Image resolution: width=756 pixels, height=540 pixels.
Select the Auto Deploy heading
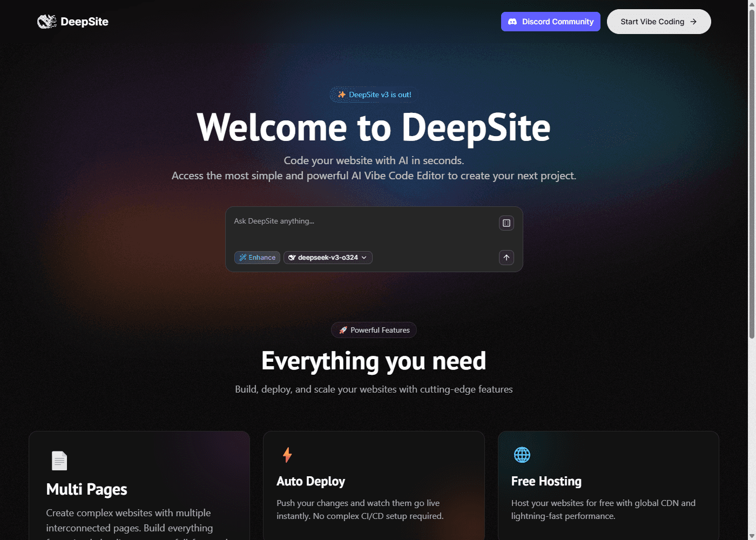(310, 481)
